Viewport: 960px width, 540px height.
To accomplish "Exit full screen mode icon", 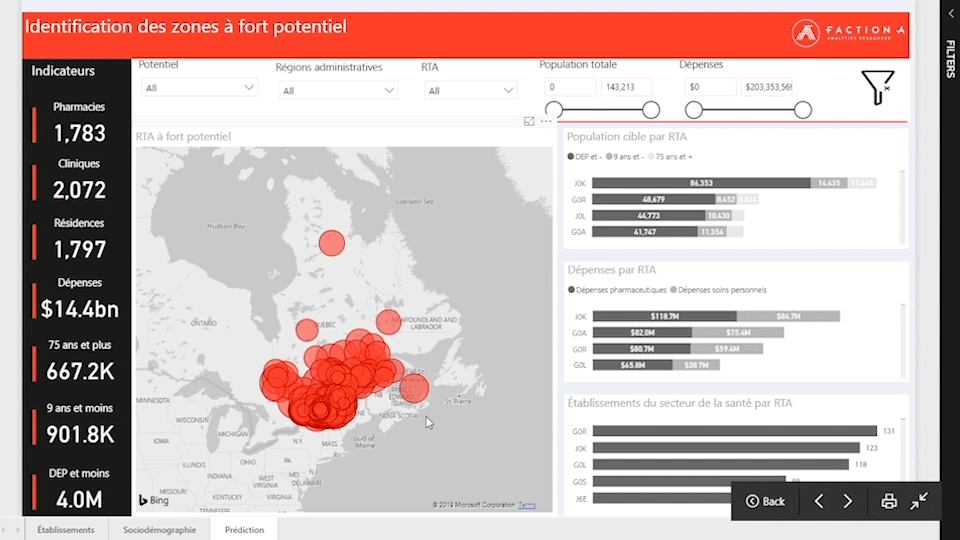I will [919, 501].
